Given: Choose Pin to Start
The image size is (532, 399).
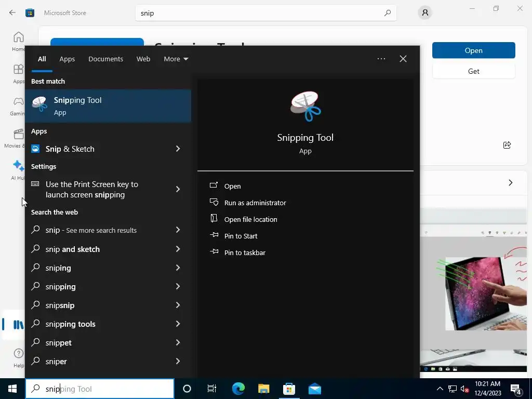Looking at the screenshot, I should [x=234, y=236].
